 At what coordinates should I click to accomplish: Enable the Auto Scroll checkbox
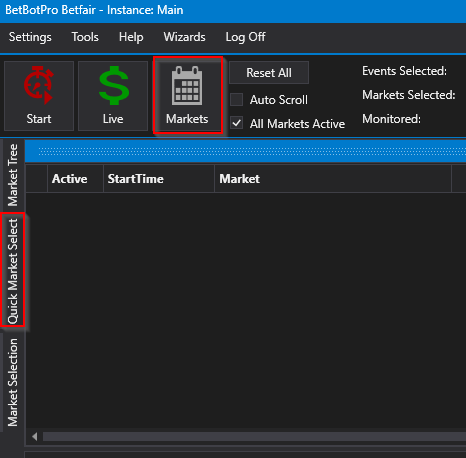(x=237, y=99)
